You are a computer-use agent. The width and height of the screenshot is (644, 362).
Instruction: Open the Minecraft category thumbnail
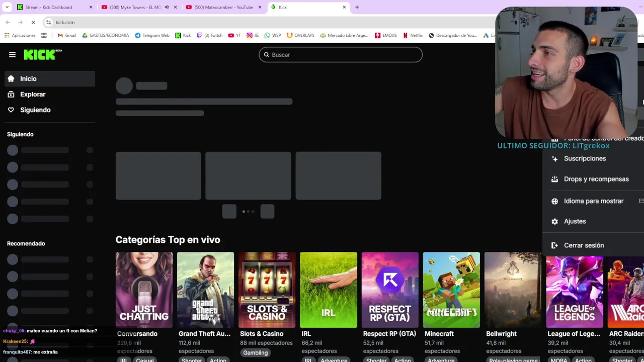point(451,290)
